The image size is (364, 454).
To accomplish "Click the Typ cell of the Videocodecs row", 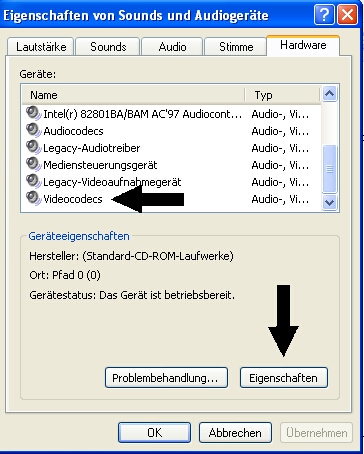I will coord(280,199).
